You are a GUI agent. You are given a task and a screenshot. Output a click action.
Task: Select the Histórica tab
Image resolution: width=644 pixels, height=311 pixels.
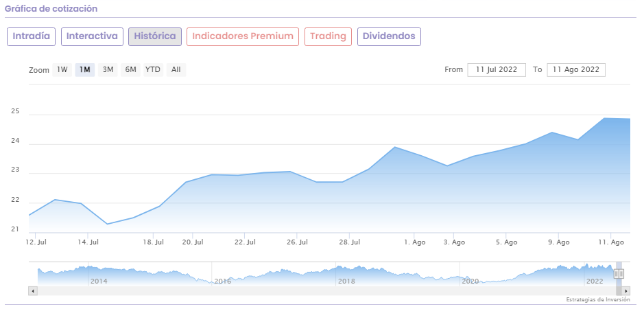click(155, 36)
